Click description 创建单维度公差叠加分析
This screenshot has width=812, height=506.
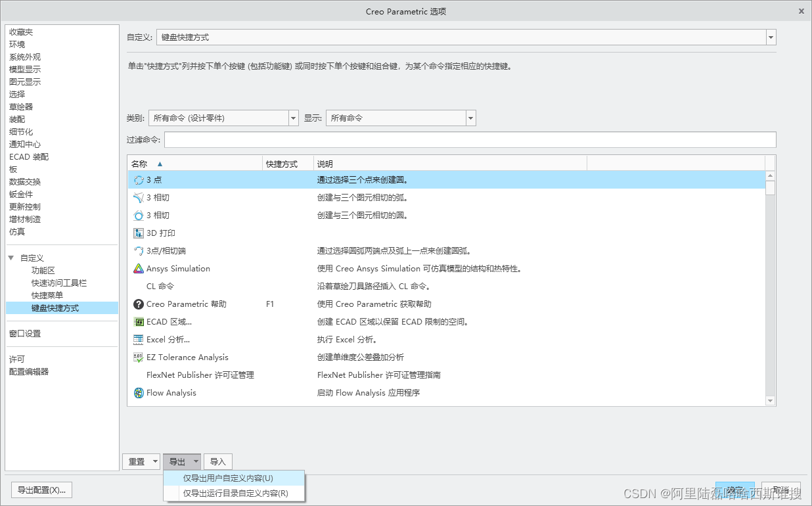pyautogui.click(x=361, y=357)
